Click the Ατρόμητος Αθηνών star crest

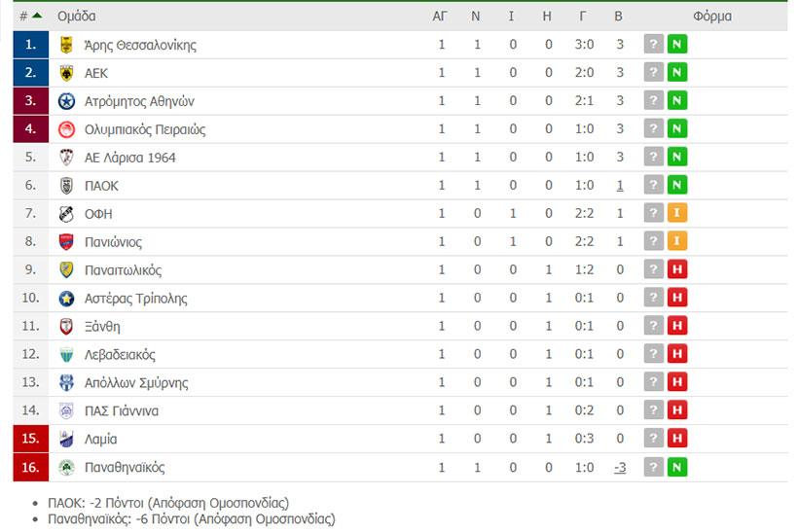[x=66, y=101]
